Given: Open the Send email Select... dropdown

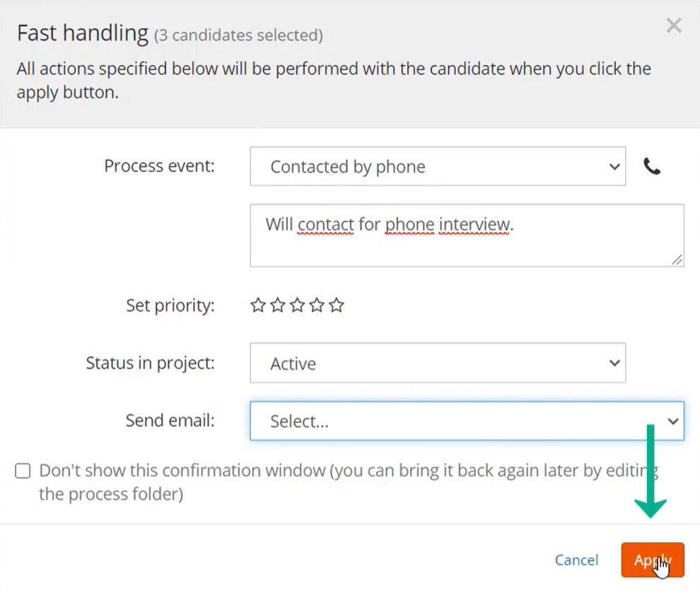Looking at the screenshot, I should click(467, 420).
